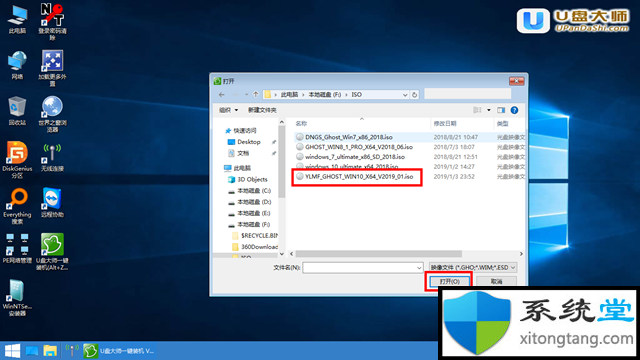Toggle the preview pane icon in toolbar
The height and width of the screenshot is (360, 640).
(501, 110)
